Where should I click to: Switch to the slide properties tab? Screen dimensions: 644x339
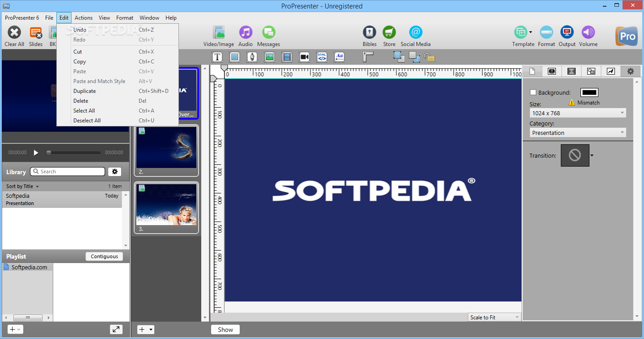tap(552, 71)
